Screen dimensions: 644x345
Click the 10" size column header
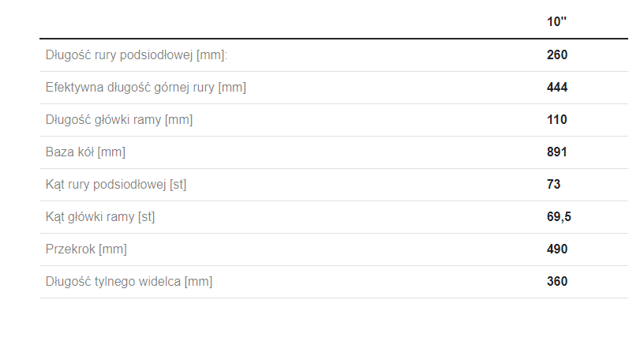(x=557, y=22)
